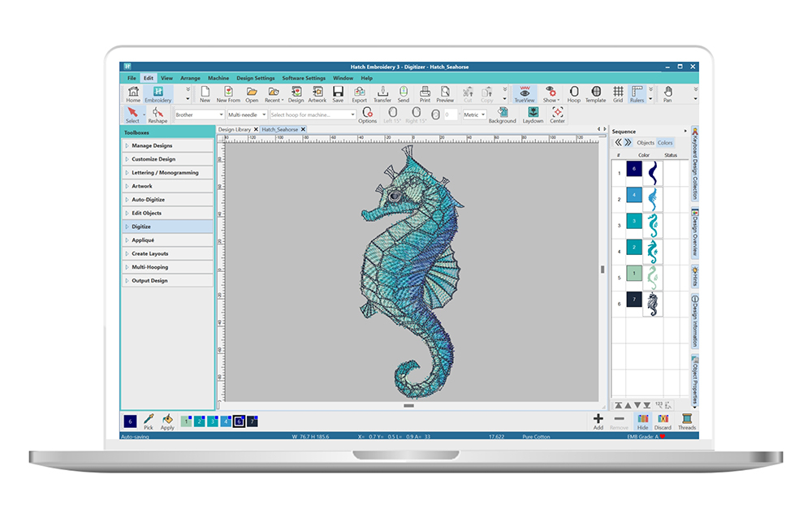Viewport: 812px width, 518px height.
Task: Select the seahorse thumbnail for object 6
Action: click(654, 304)
